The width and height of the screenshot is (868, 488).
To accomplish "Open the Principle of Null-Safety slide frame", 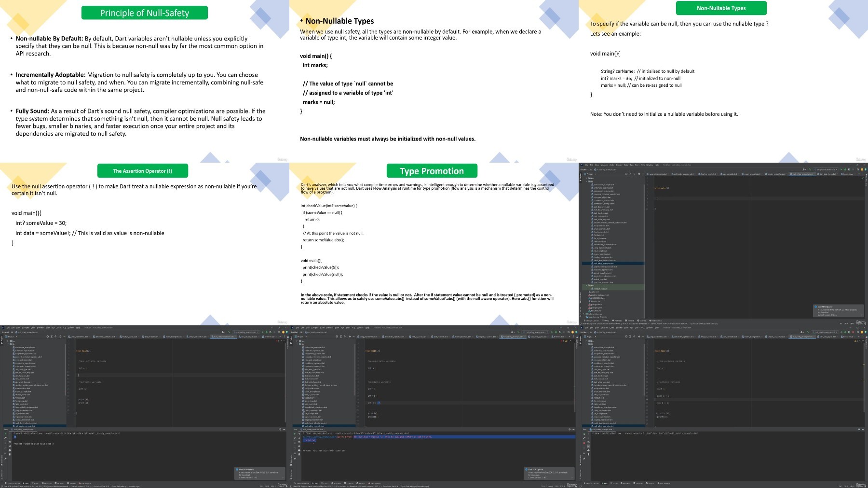I will (x=145, y=81).
